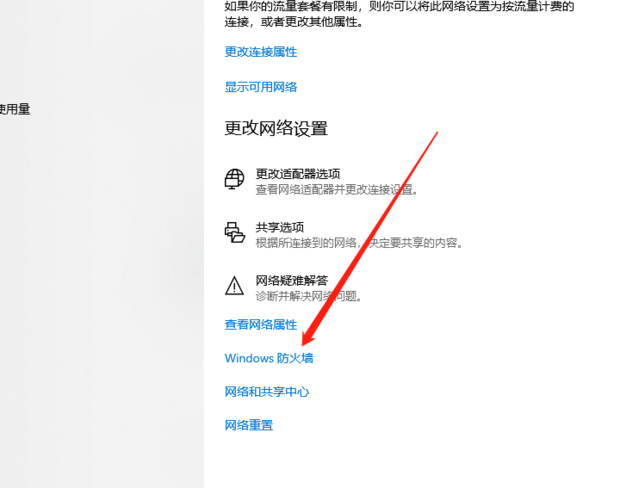Open 更改连接属性 link
The width and height of the screenshot is (620, 488).
click(x=261, y=52)
